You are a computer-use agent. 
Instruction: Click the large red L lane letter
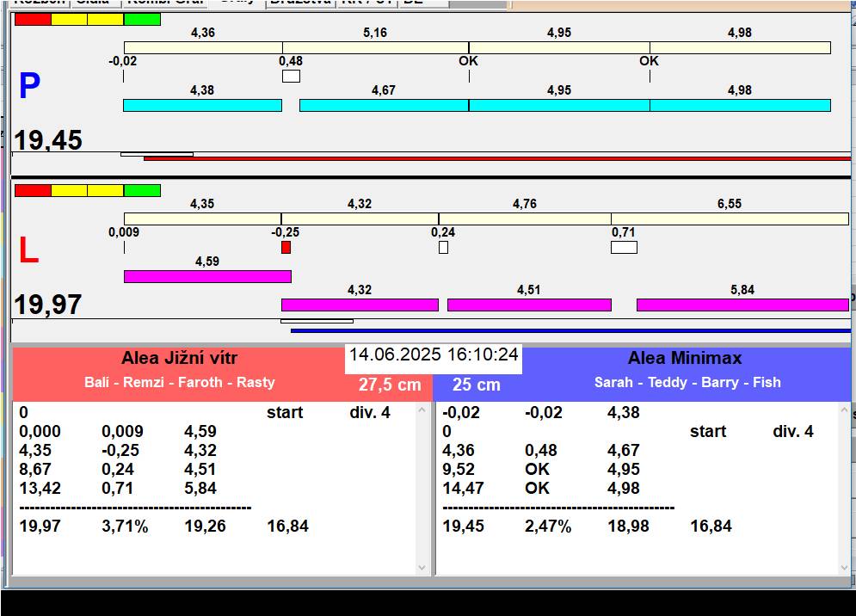click(x=28, y=251)
